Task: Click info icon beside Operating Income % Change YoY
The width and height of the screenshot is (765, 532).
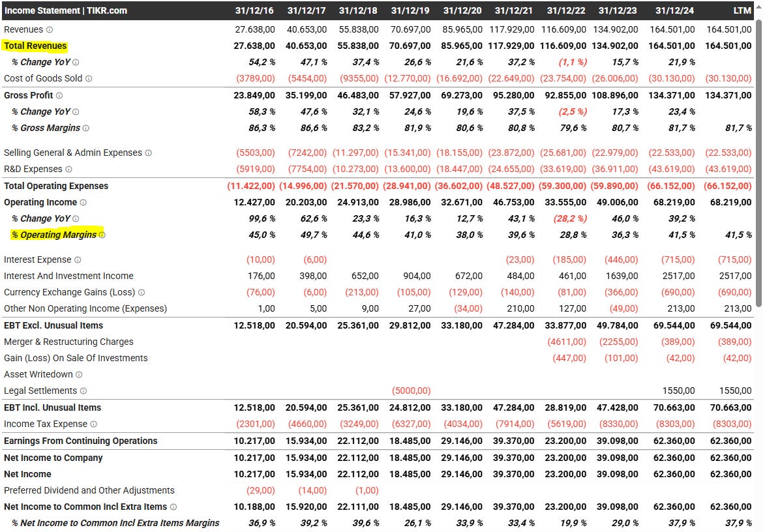Action: [76, 219]
